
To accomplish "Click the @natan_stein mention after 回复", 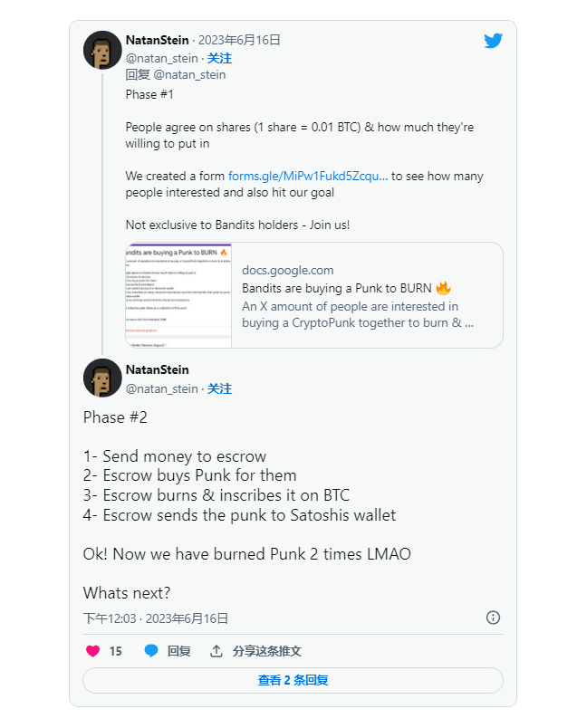I will tap(189, 75).
